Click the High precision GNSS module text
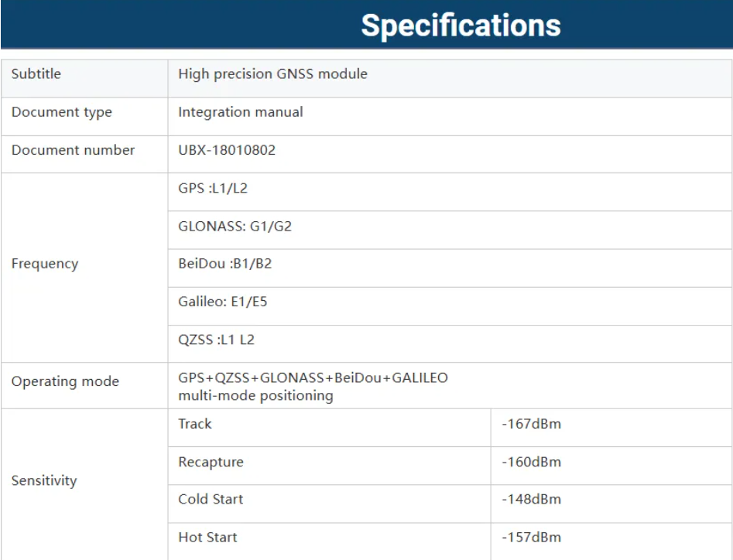This screenshot has width=733, height=560. click(x=272, y=74)
